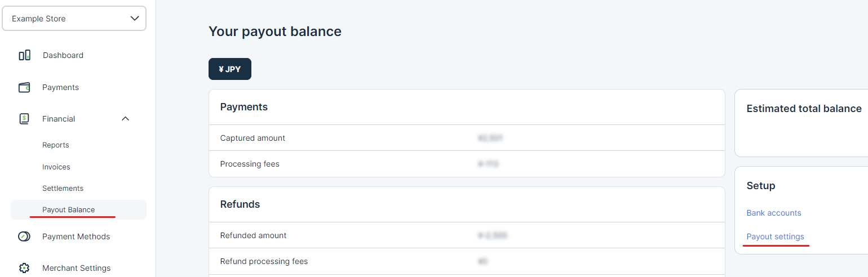Image resolution: width=868 pixels, height=277 pixels.
Task: Open the Example Store dropdown
Action: (74, 19)
